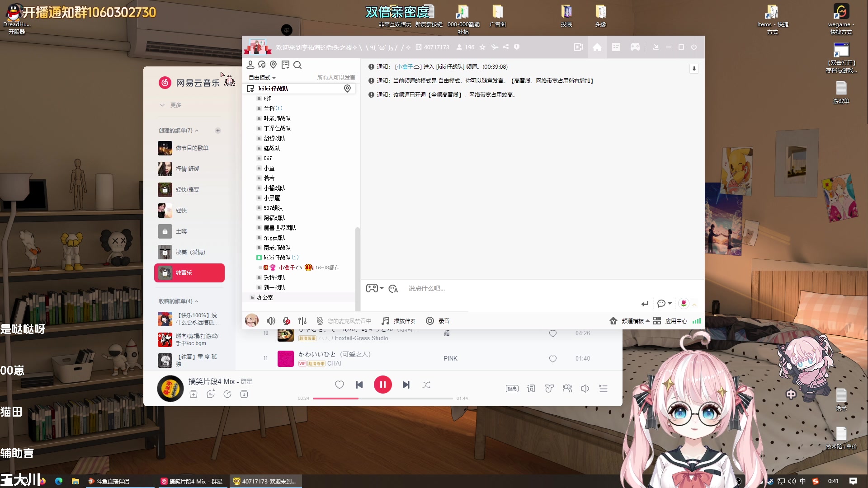Open the listen together icon in player
868x488 pixels.
[567, 389]
